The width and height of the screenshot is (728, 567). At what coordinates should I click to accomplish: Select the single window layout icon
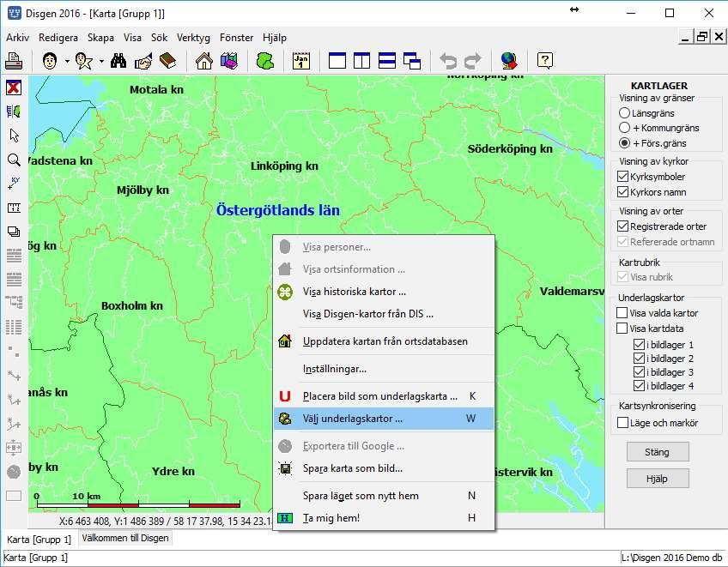tap(337, 61)
